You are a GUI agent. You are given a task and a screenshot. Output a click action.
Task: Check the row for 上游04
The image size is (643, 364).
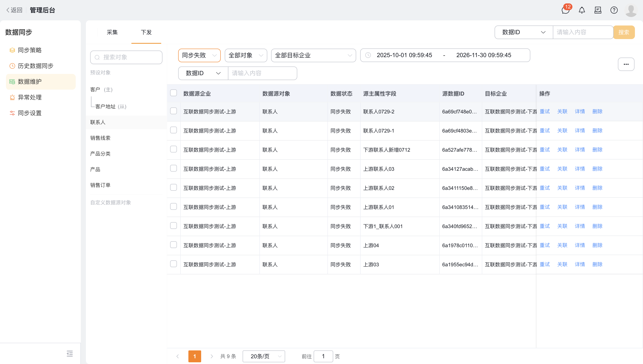[x=174, y=245]
